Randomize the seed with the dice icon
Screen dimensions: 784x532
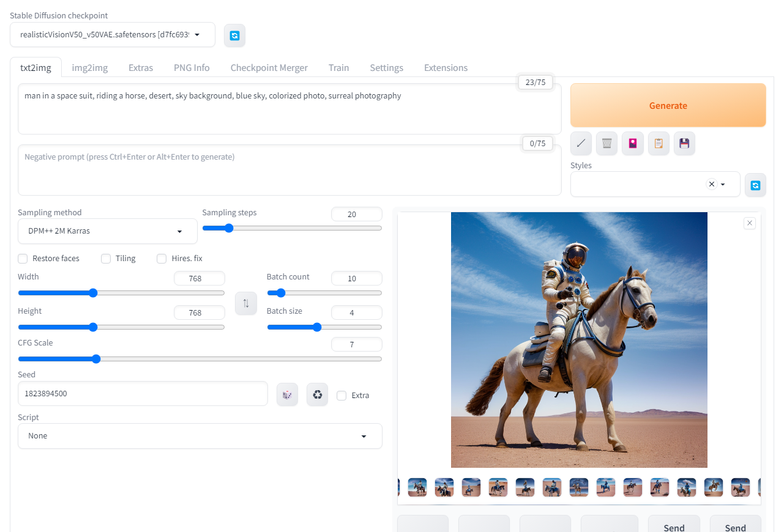pos(287,394)
